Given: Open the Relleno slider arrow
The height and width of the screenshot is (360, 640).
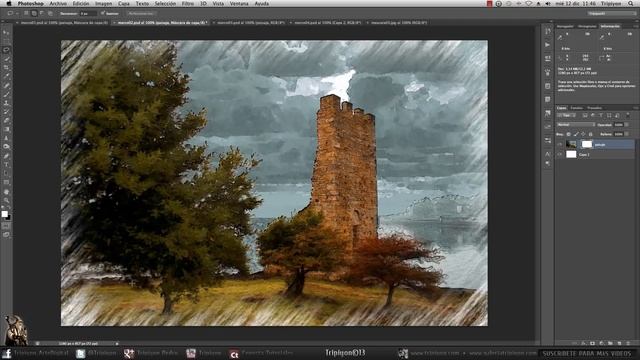Looking at the screenshot, I should point(628,134).
